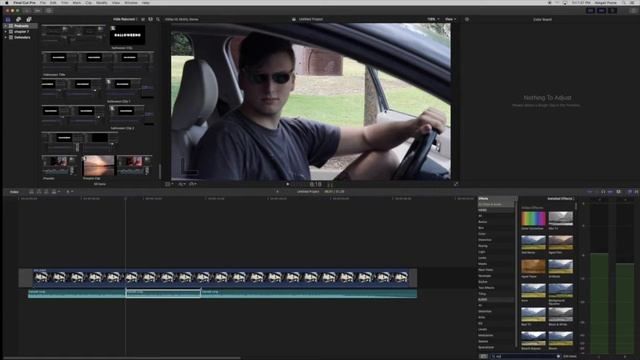Select the highlighted audio clip segment
Viewport: 640px width, 360px height.
coord(163,293)
